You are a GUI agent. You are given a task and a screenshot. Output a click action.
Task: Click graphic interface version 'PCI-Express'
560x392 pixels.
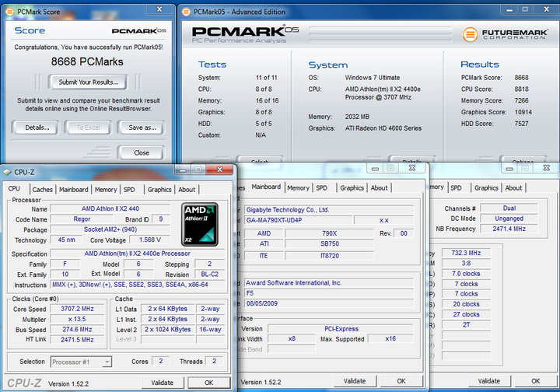[x=341, y=329]
